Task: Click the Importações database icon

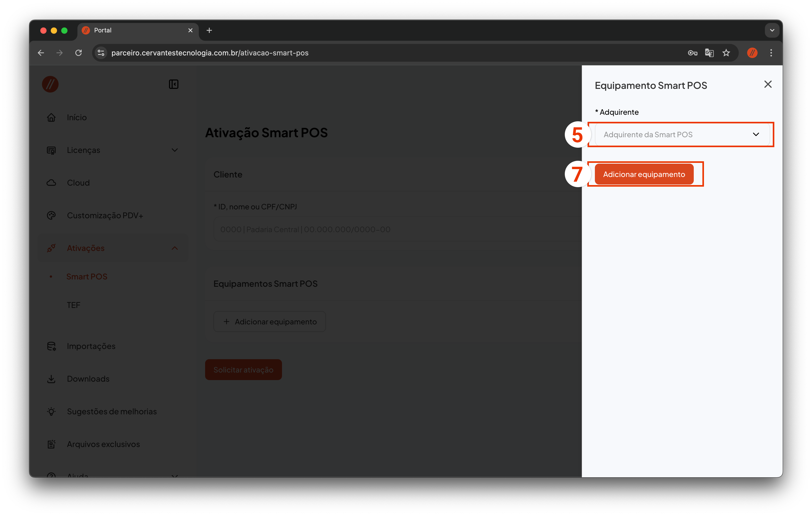Action: (51, 346)
